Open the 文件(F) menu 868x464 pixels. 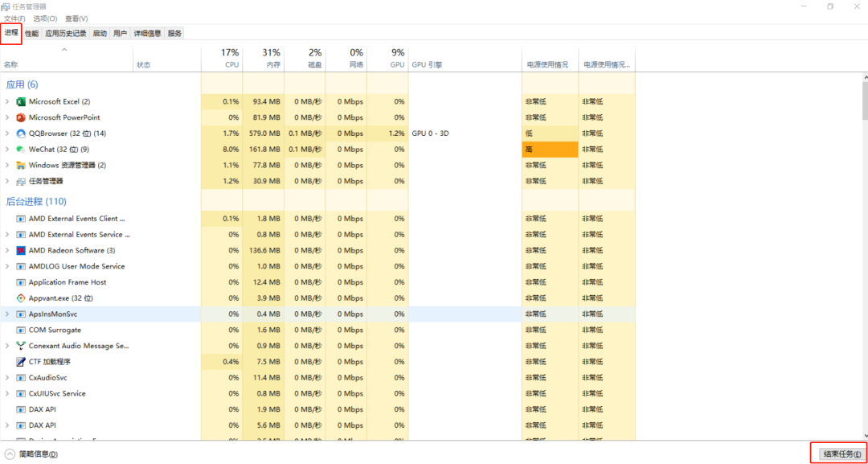click(15, 18)
